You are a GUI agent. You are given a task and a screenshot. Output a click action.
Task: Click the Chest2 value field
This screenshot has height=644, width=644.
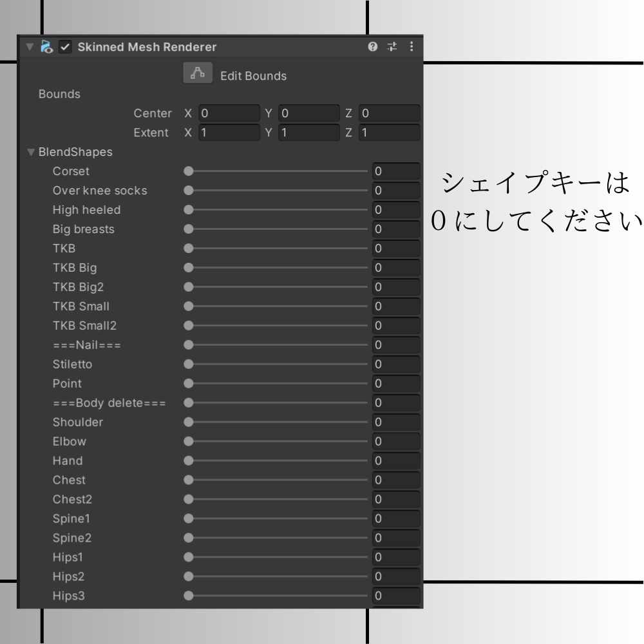click(x=396, y=500)
